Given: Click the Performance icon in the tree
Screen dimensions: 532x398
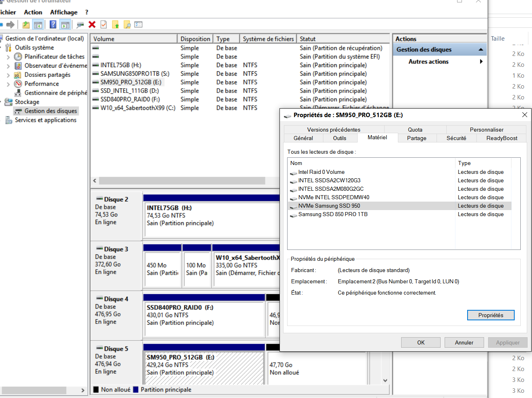Looking at the screenshot, I should tap(18, 84).
